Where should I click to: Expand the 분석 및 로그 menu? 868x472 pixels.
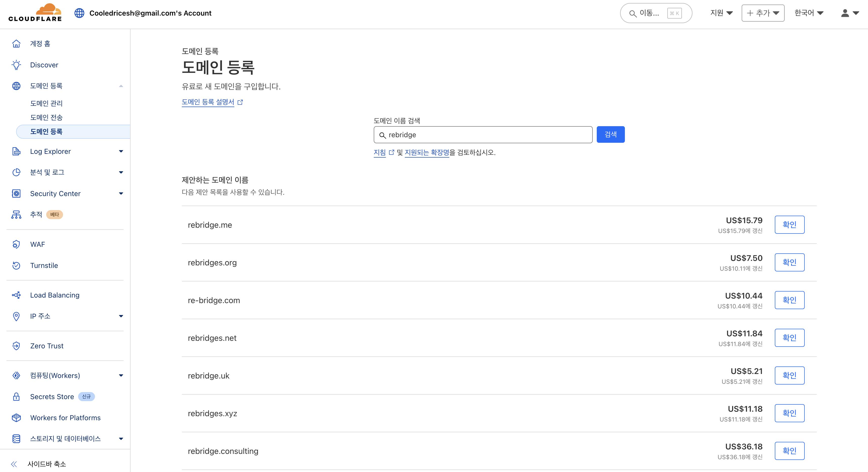pos(121,172)
